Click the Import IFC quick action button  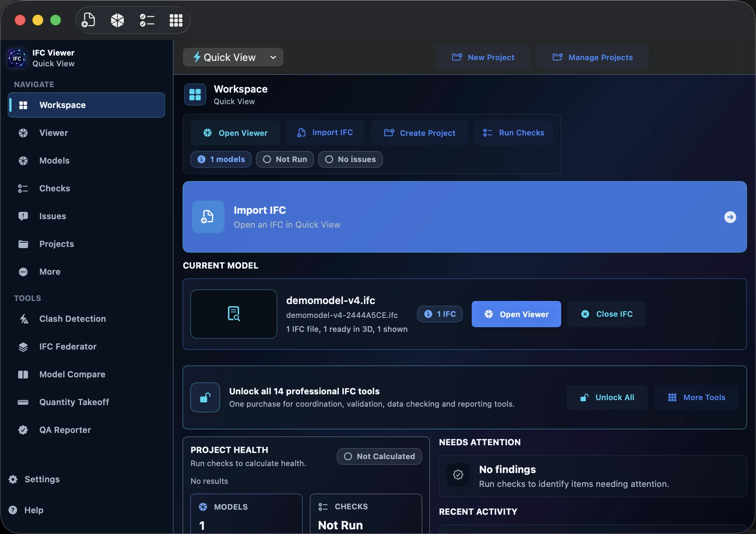click(325, 133)
